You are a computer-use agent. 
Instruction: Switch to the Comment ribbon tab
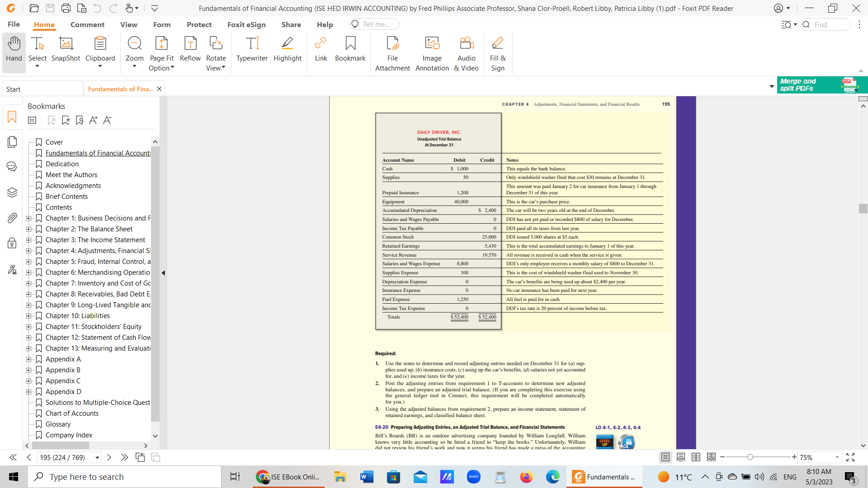pyautogui.click(x=87, y=24)
